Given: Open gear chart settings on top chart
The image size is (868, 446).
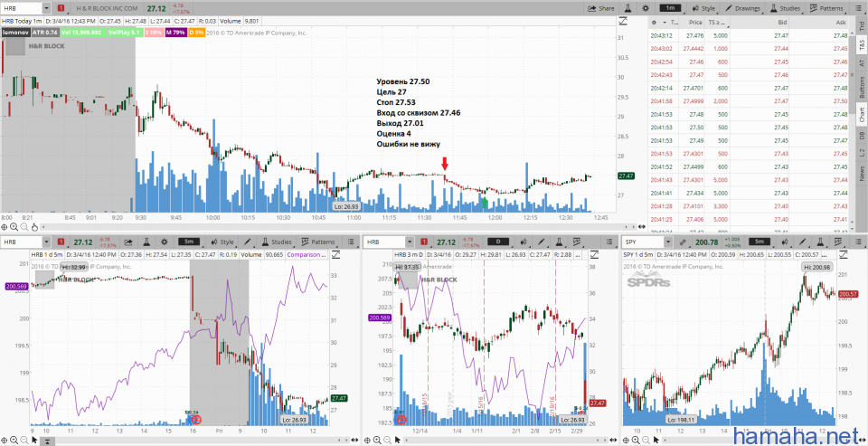Looking at the screenshot, I should [x=646, y=8].
